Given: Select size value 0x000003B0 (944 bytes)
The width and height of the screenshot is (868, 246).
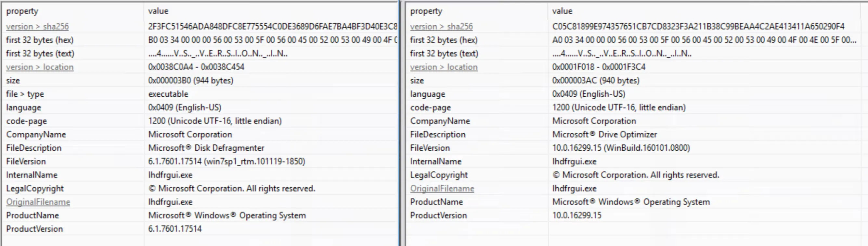Looking at the screenshot, I should [x=190, y=81].
